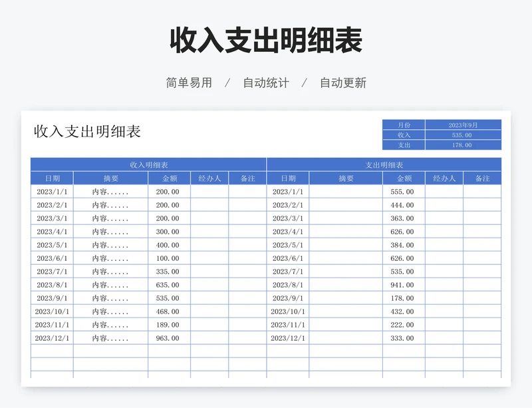Select expense amount 432.00 cell
This screenshot has width=532, height=408.
point(404,311)
